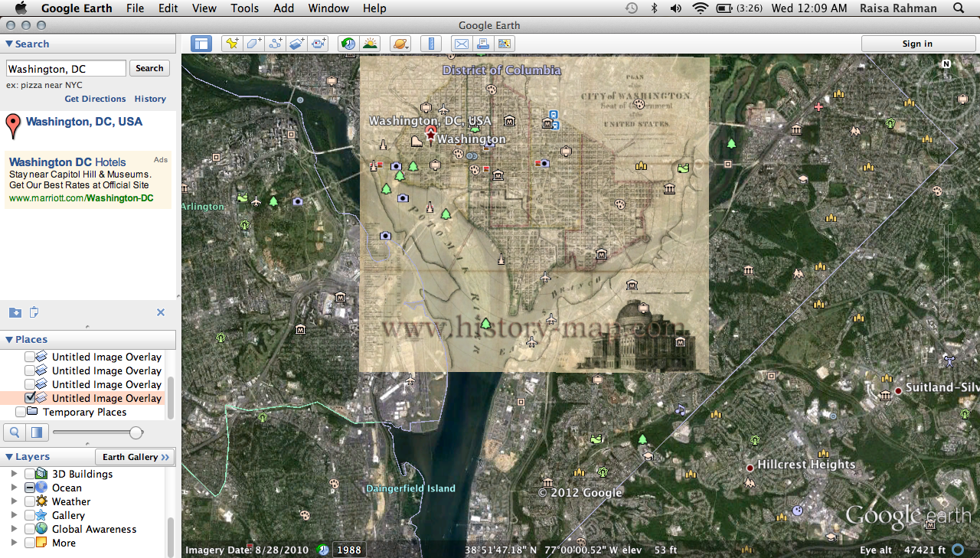Expand the 3D Buildings layer tree

tap(14, 474)
